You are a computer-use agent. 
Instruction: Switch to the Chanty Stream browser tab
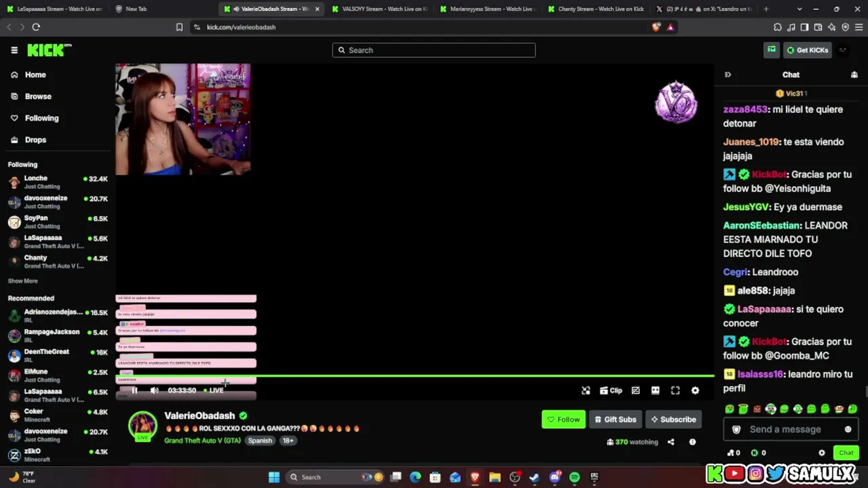(596, 9)
